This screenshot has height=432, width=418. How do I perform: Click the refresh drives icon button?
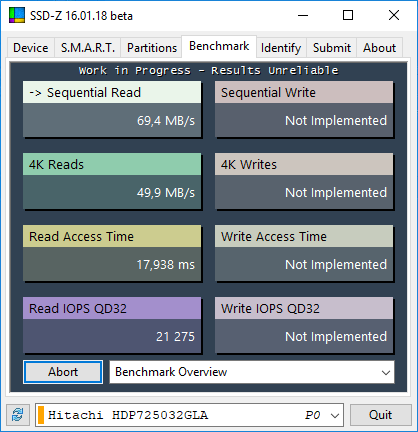tap(18, 415)
